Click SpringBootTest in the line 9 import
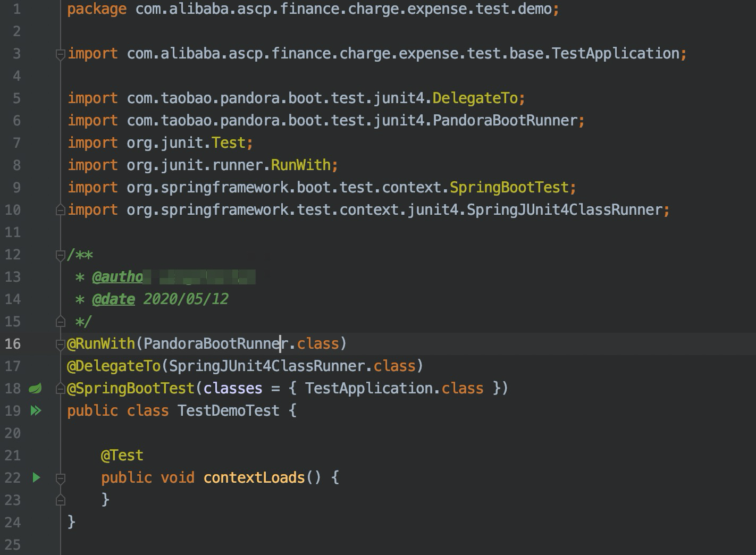This screenshot has height=555, width=756. [509, 187]
